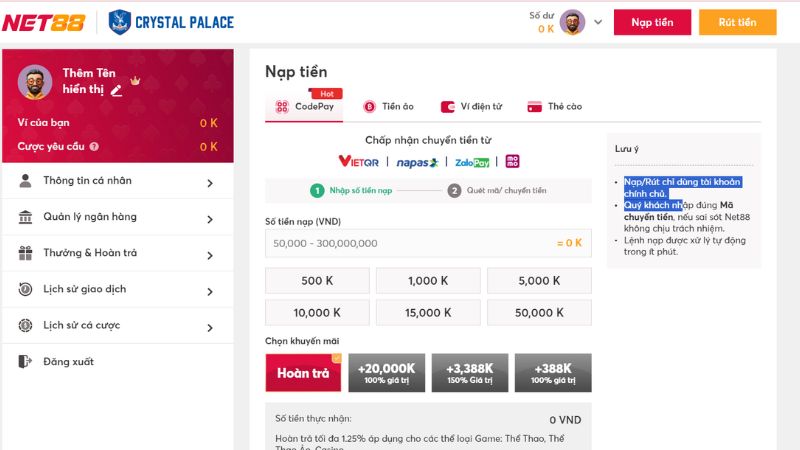Select the Hoàn trả promotion option

click(x=303, y=373)
